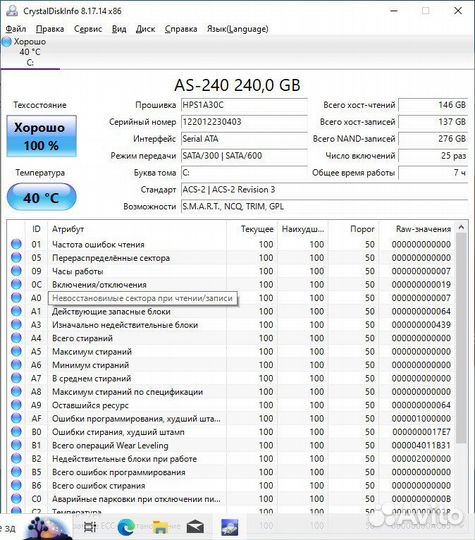Image resolution: width=475 pixels, height=540 pixels.
Task: Click the scroll-up arrow of the attribute list
Action: coord(462,227)
